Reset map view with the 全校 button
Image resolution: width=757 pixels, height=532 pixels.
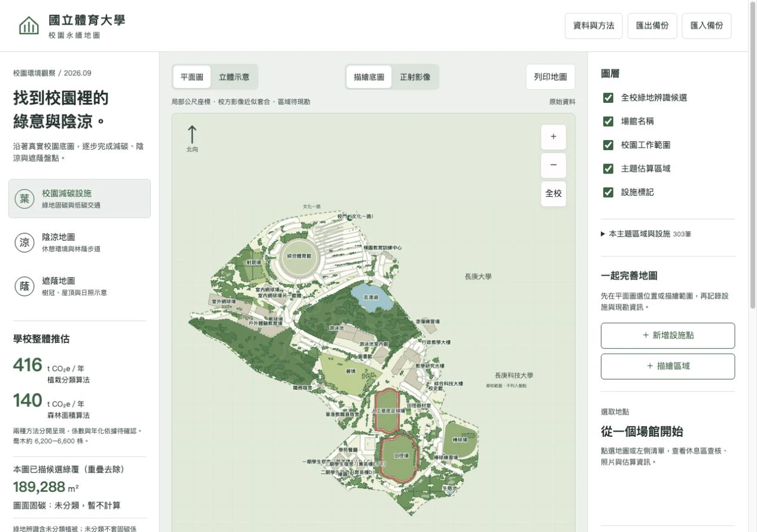click(x=554, y=193)
